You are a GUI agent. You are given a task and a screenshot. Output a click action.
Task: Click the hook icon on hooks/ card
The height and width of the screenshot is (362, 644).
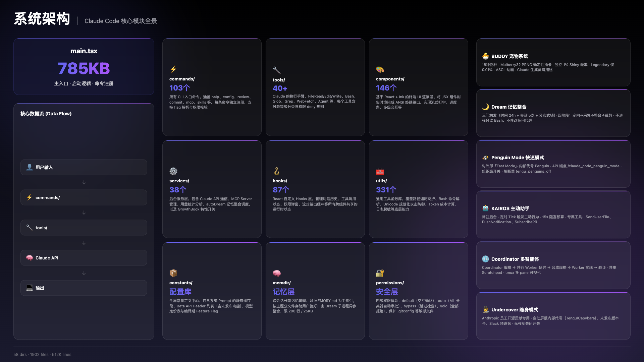coord(276,171)
